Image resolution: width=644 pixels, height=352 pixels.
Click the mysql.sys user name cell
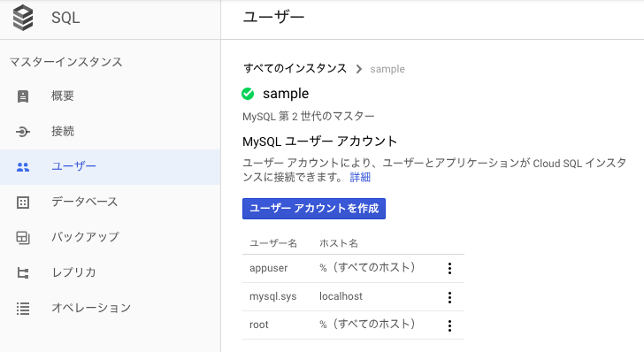point(273,296)
